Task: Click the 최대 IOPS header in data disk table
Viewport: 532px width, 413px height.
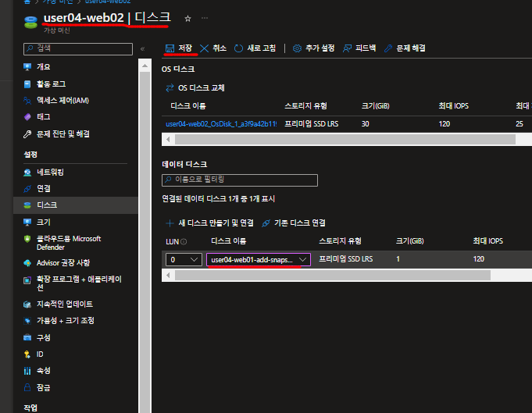Action: pyautogui.click(x=488, y=241)
